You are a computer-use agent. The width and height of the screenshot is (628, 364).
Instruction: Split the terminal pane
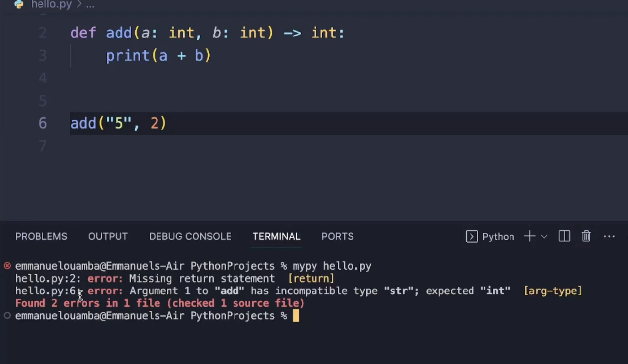point(564,237)
